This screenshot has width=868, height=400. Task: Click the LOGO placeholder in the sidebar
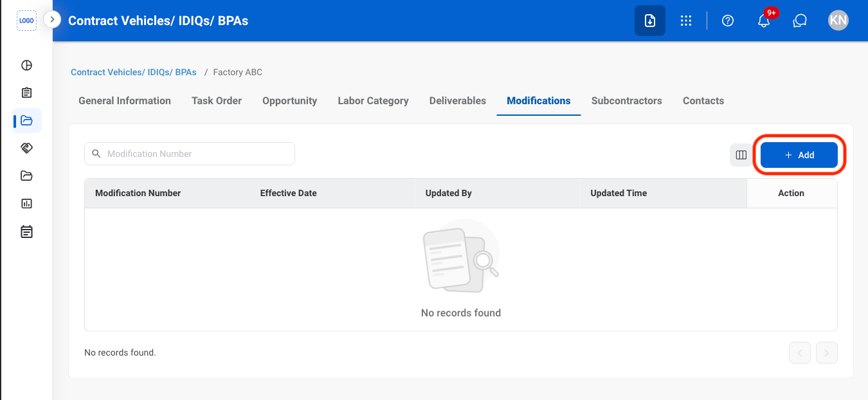click(26, 21)
